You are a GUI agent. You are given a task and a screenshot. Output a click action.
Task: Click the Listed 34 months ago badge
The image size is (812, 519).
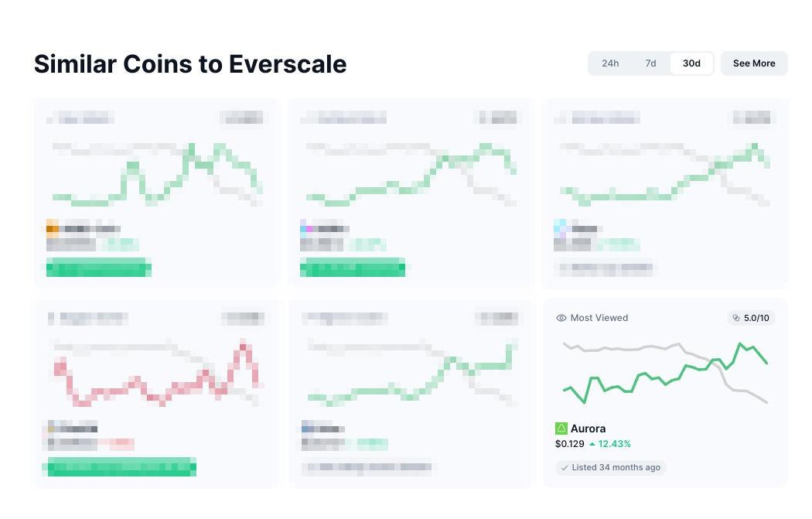pos(611,468)
